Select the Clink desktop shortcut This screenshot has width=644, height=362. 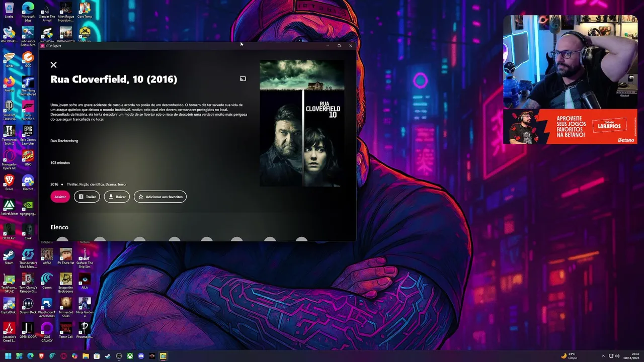click(x=28, y=232)
